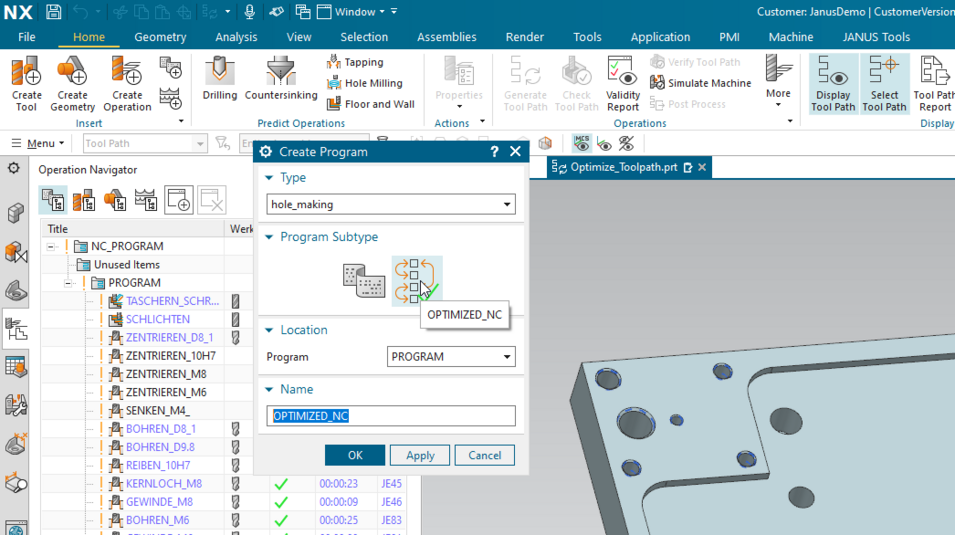This screenshot has height=535, width=955.
Task: Toggle Select Tool Path
Action: coord(884,83)
